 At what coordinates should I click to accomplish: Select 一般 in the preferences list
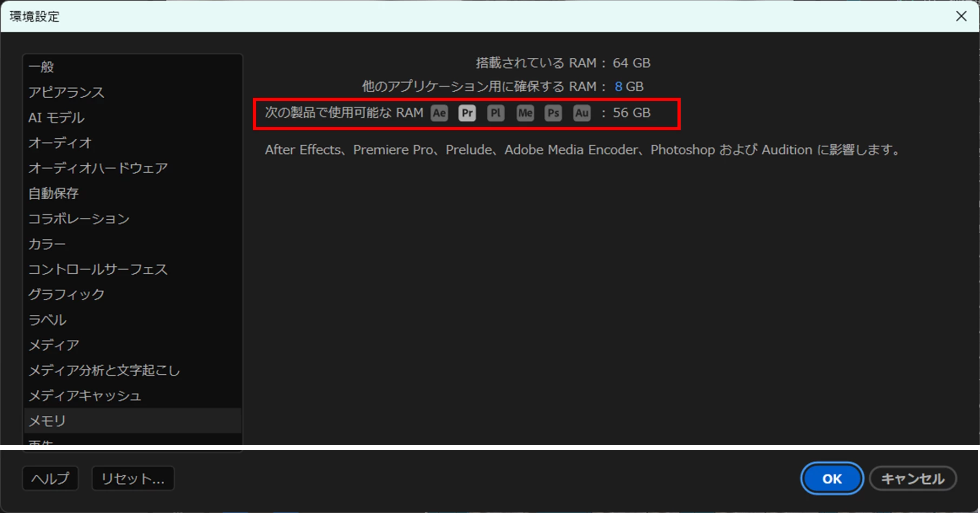tap(132, 67)
